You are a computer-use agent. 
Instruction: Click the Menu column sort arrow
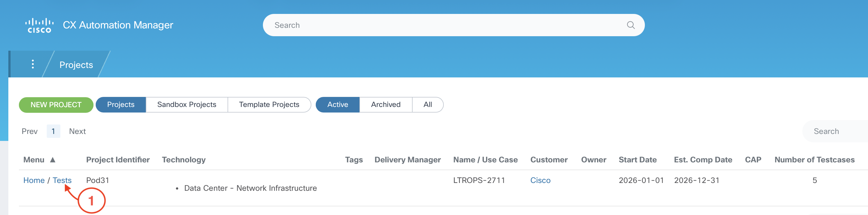[53, 160]
